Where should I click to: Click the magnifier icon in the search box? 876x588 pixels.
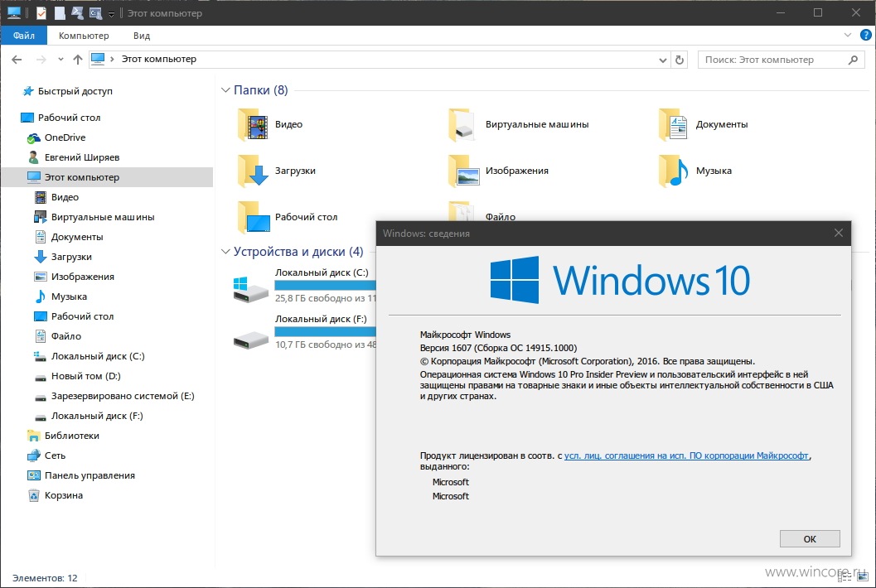click(x=853, y=60)
